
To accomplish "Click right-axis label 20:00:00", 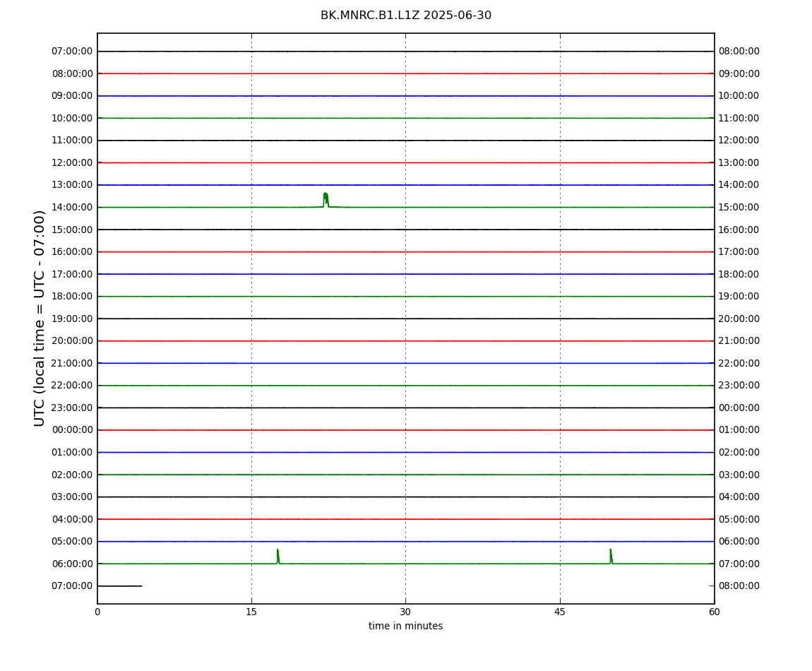I will point(739,319).
